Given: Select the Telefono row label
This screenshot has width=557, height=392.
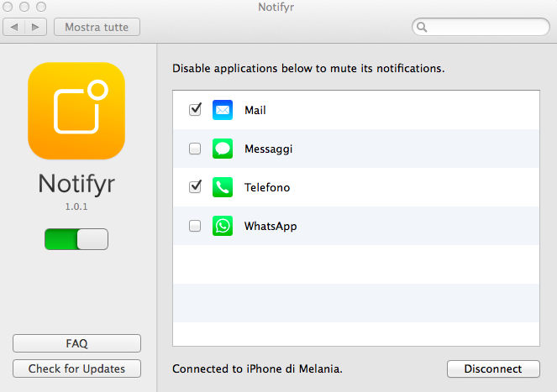Looking at the screenshot, I should click(267, 187).
